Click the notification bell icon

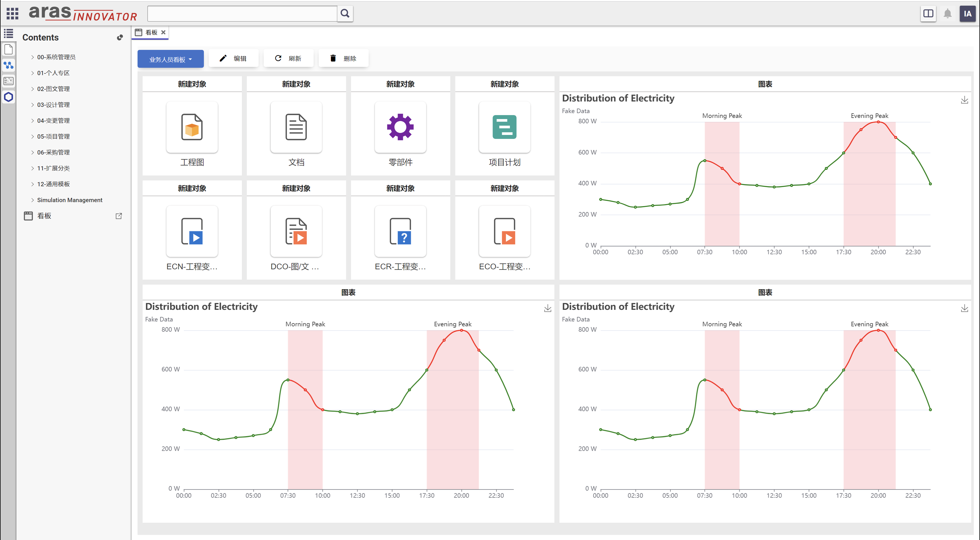coord(947,14)
